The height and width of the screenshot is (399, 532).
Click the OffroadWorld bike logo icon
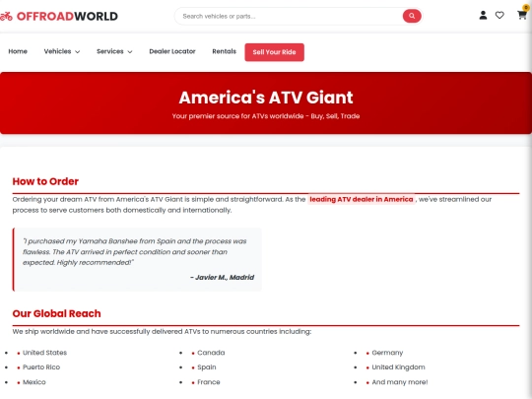click(6, 16)
